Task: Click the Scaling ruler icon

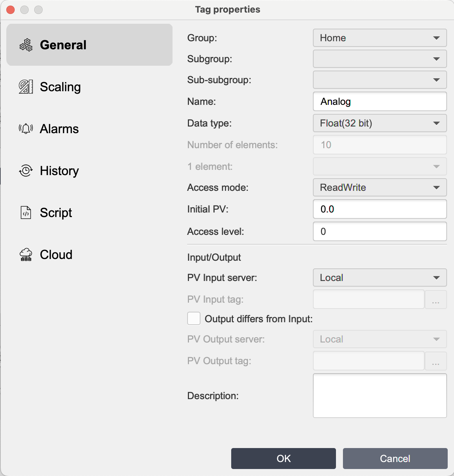Action: pos(26,87)
